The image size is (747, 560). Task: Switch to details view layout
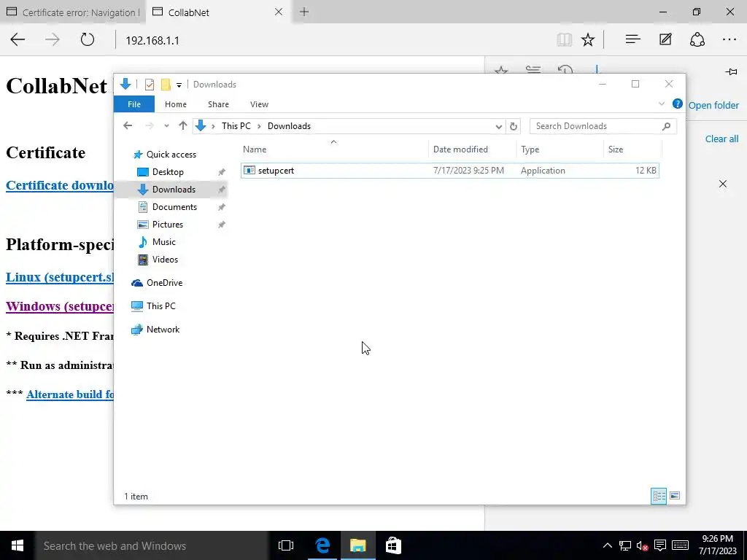point(659,496)
